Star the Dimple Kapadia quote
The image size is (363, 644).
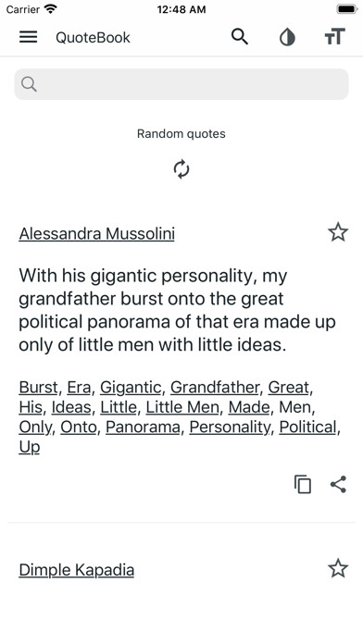tap(338, 569)
